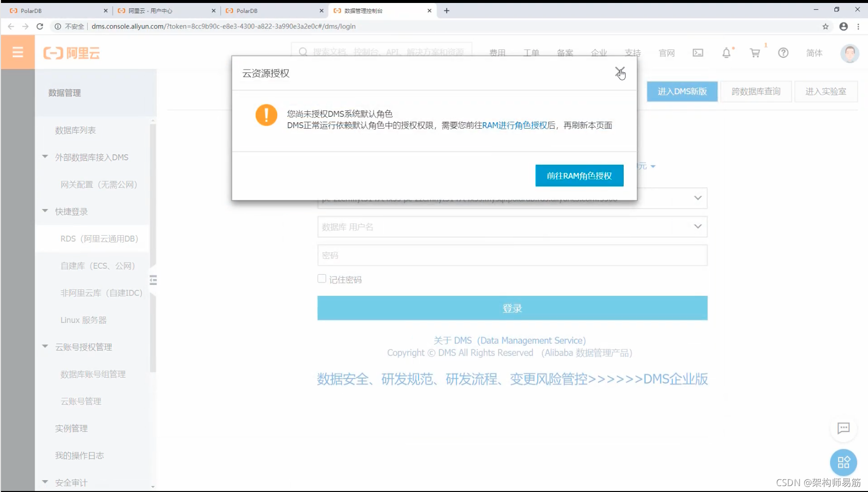Image resolution: width=868 pixels, height=492 pixels.
Task: Click 进入实验室 button
Action: point(826,91)
